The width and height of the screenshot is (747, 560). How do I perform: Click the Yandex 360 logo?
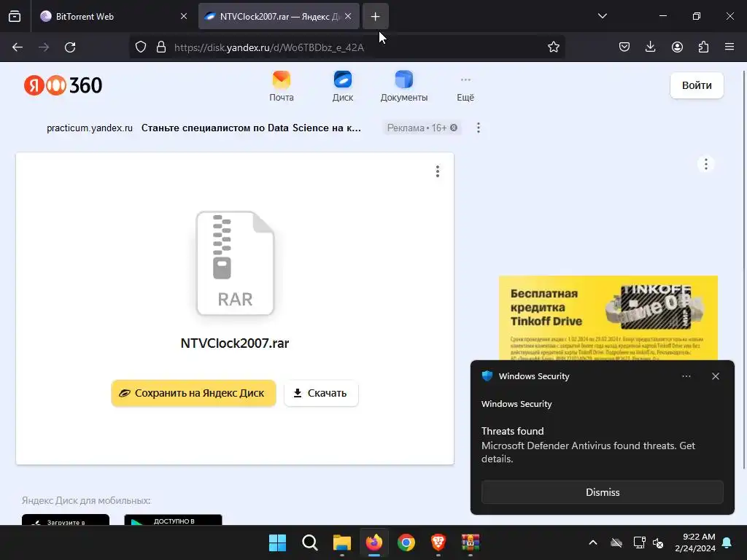tap(63, 85)
